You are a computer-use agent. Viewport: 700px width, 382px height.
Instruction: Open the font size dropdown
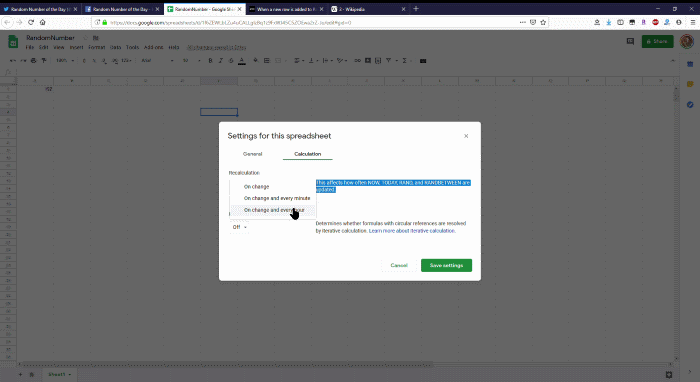[191, 61]
